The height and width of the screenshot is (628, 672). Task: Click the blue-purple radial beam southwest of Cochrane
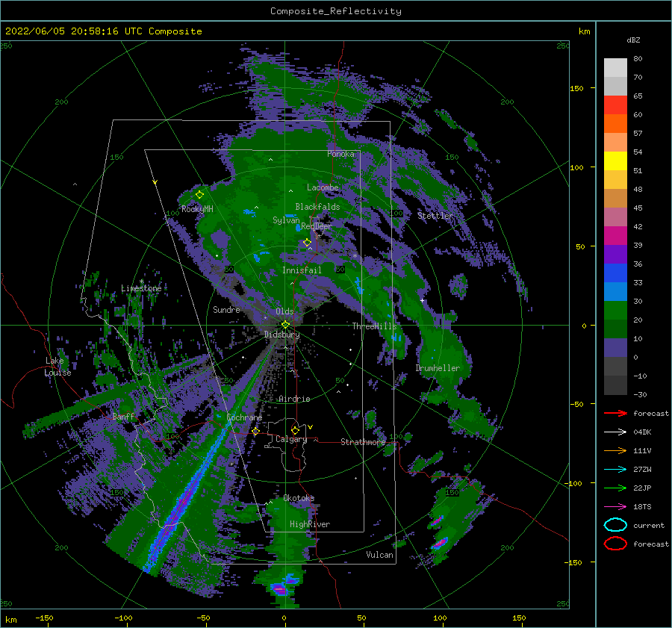click(x=187, y=497)
